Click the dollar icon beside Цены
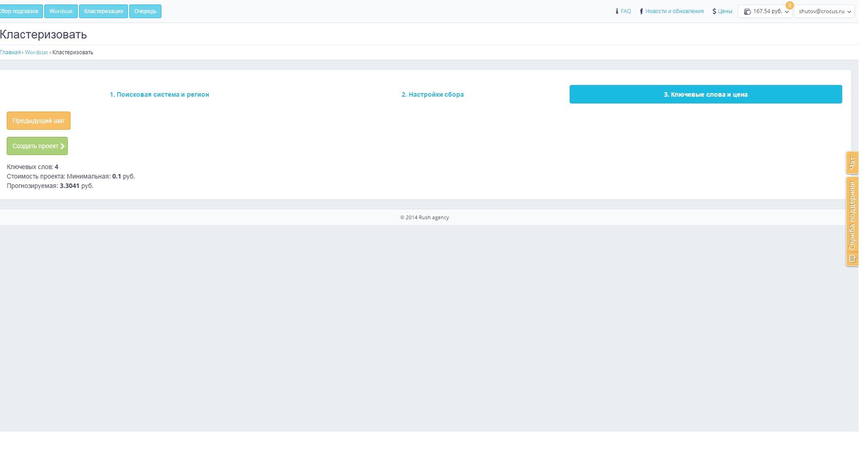This screenshot has width=868, height=470. pos(714,11)
